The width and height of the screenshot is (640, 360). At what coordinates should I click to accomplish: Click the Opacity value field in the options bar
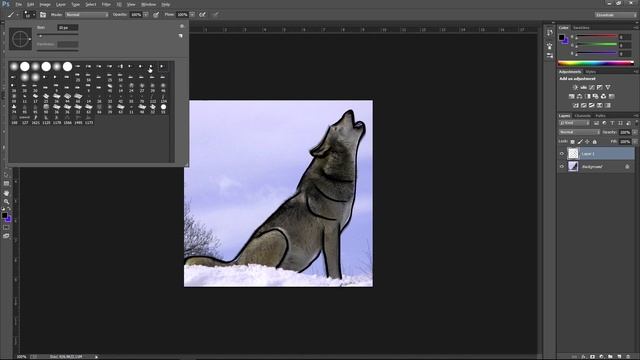click(136, 15)
